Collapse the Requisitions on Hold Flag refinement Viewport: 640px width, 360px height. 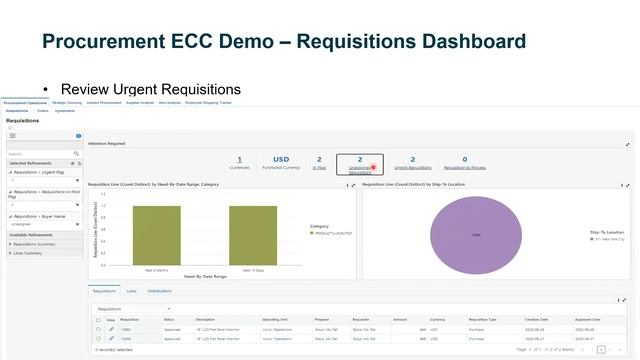(11, 192)
